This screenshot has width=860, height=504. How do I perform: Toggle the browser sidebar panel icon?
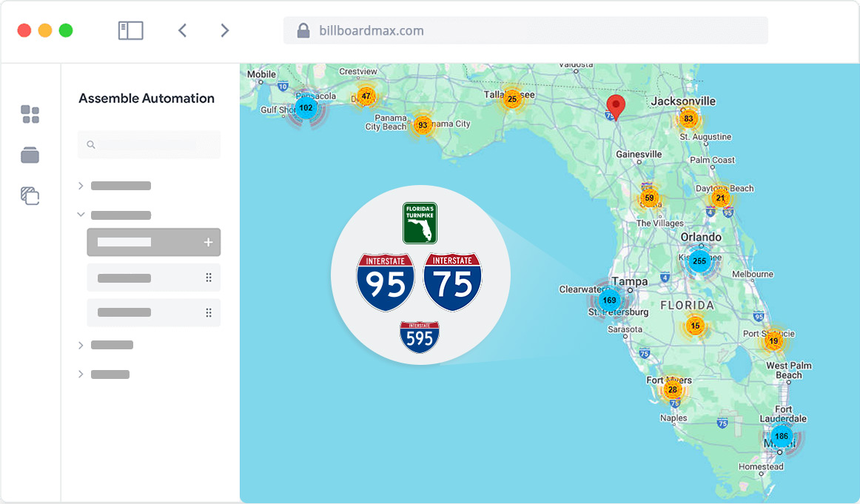[130, 30]
